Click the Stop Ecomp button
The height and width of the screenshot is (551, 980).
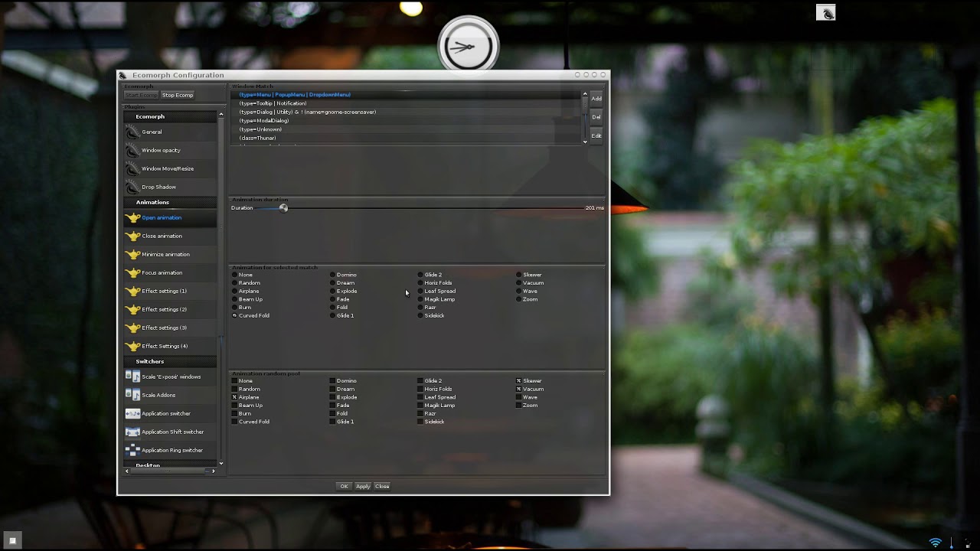178,95
